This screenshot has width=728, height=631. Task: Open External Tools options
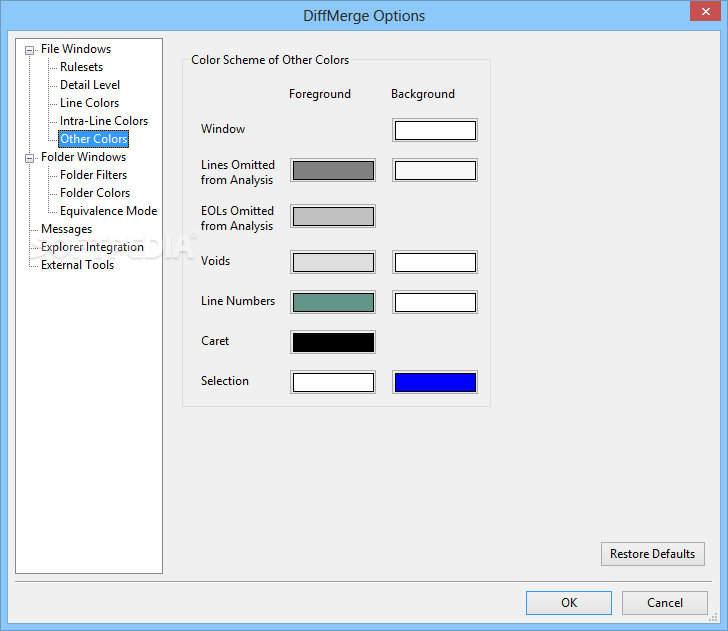pos(77,265)
